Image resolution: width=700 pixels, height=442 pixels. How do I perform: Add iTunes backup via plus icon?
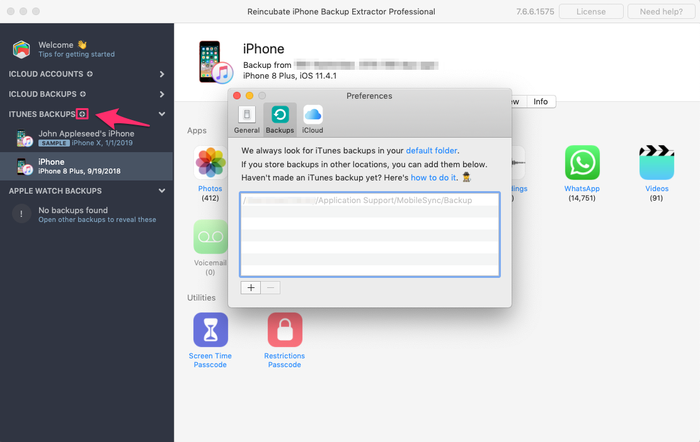[x=82, y=114]
